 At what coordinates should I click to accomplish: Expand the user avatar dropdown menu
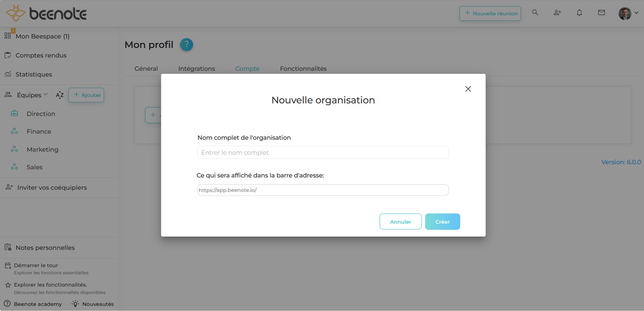(x=629, y=13)
